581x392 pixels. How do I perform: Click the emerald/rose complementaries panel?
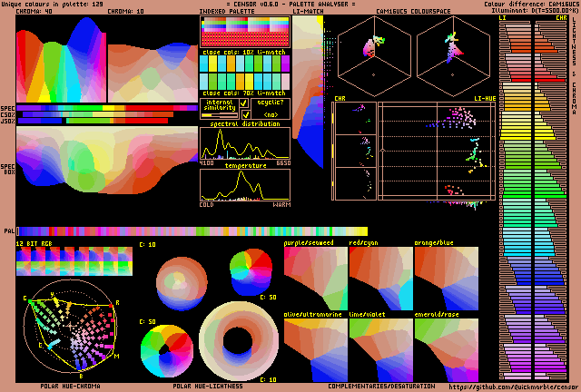(446, 349)
